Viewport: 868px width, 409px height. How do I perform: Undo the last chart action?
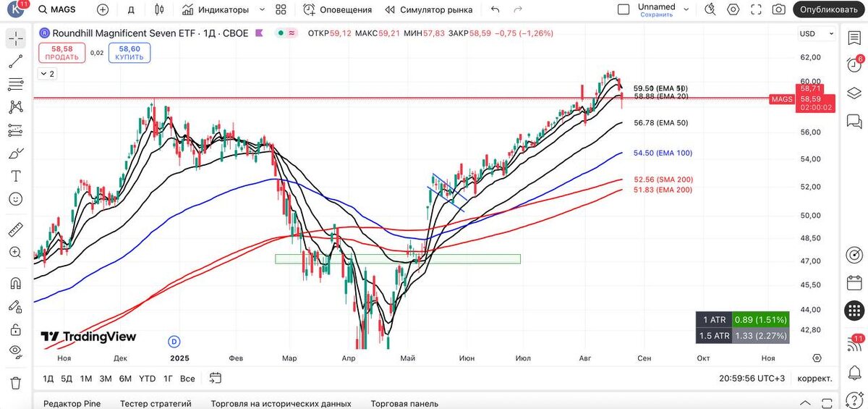click(495, 9)
